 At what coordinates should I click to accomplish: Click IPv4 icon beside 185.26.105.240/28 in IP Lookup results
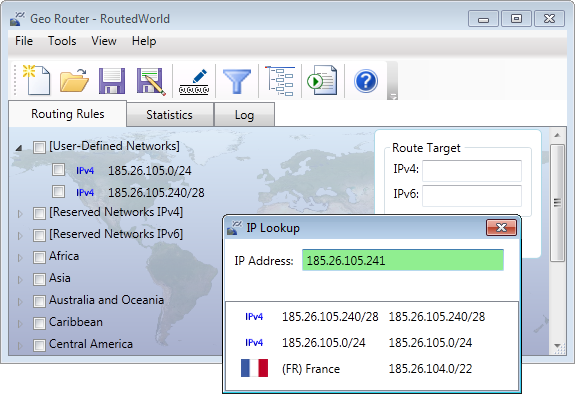254,317
